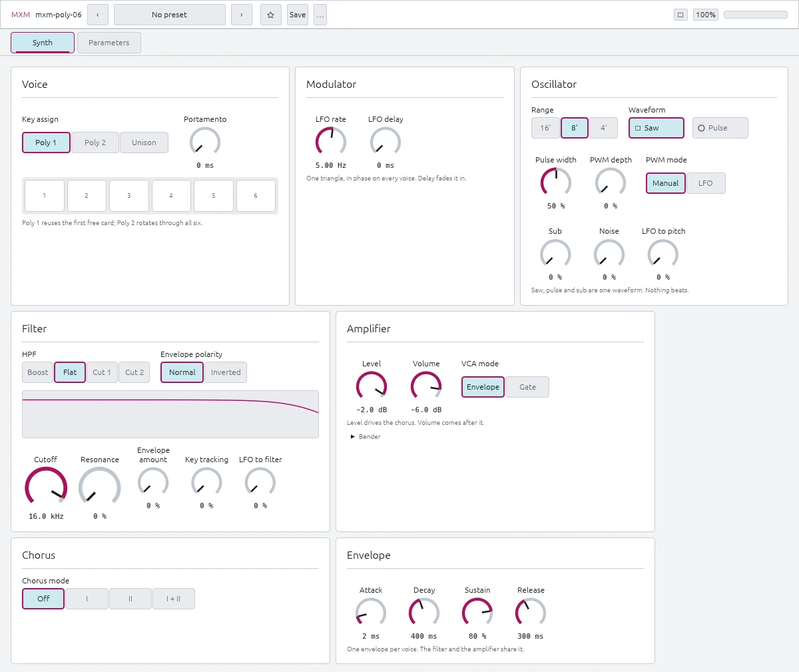Go to the previous preset arrow
799x672 pixels.
98,15
